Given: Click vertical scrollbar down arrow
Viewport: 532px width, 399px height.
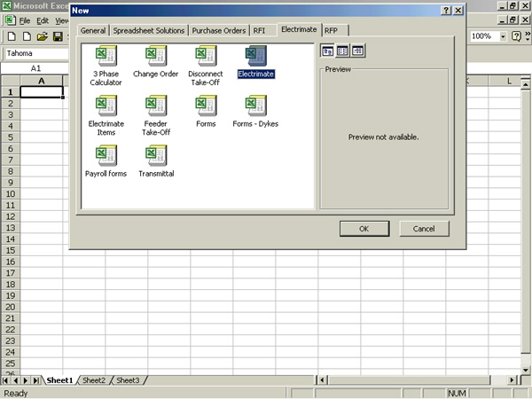Looking at the screenshot, I should pyautogui.click(x=526, y=370).
